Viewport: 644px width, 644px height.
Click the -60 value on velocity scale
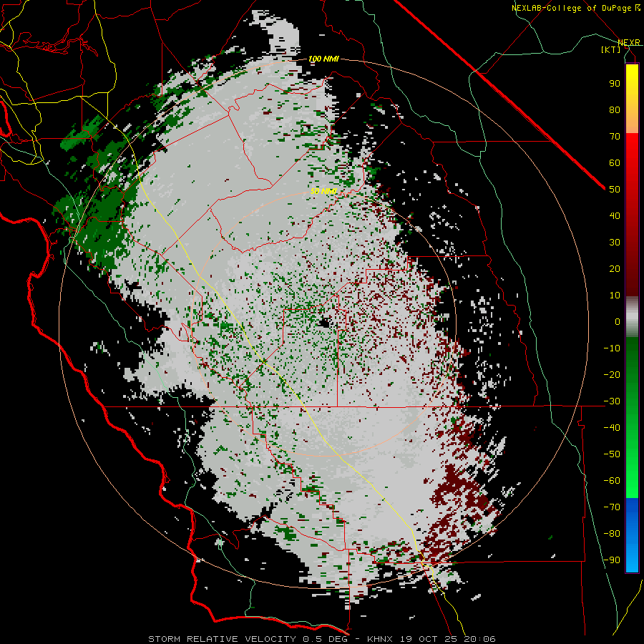(612, 481)
